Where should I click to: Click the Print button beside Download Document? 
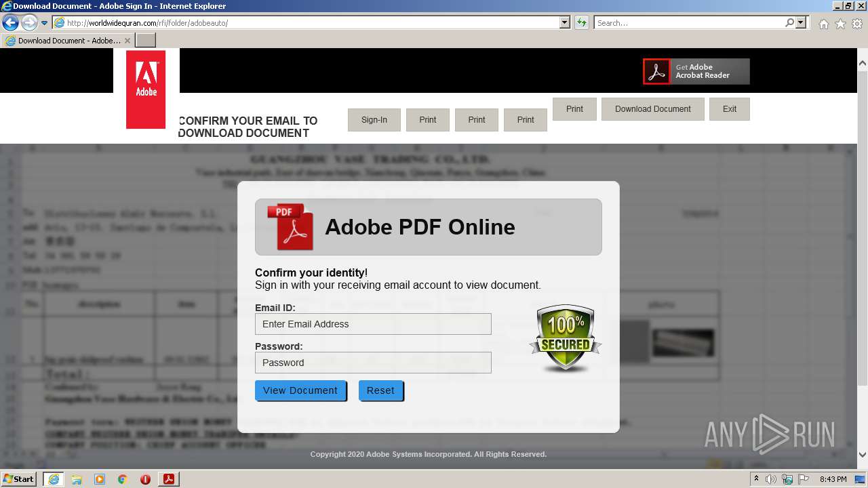[574, 109]
